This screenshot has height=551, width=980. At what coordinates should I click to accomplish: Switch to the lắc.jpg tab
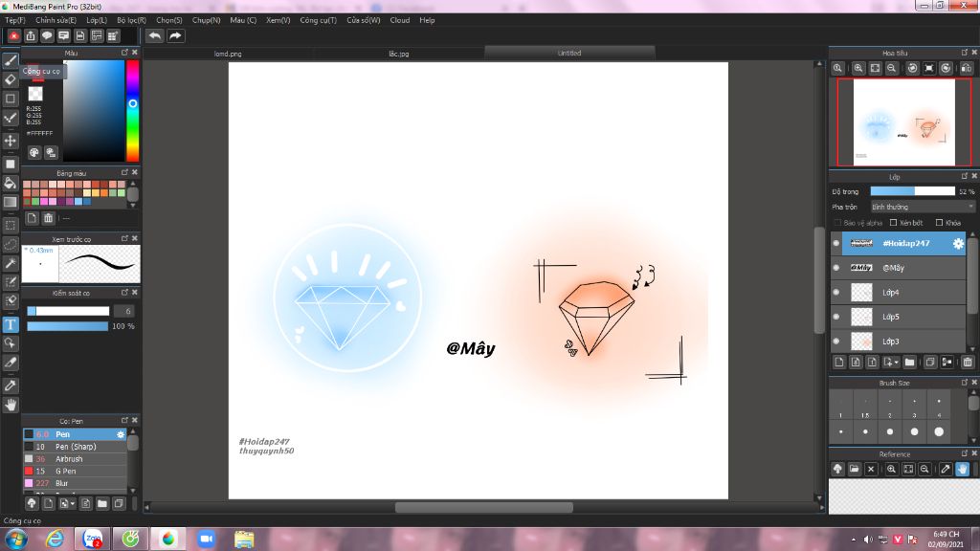(x=399, y=54)
